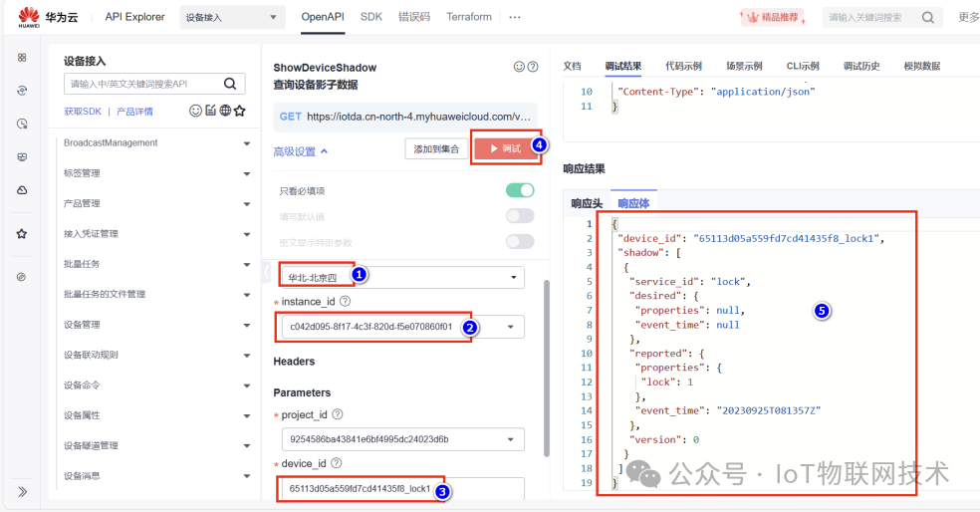Expand the 设备命令 category
Screen dimensions: 980x512
[x=155, y=385]
